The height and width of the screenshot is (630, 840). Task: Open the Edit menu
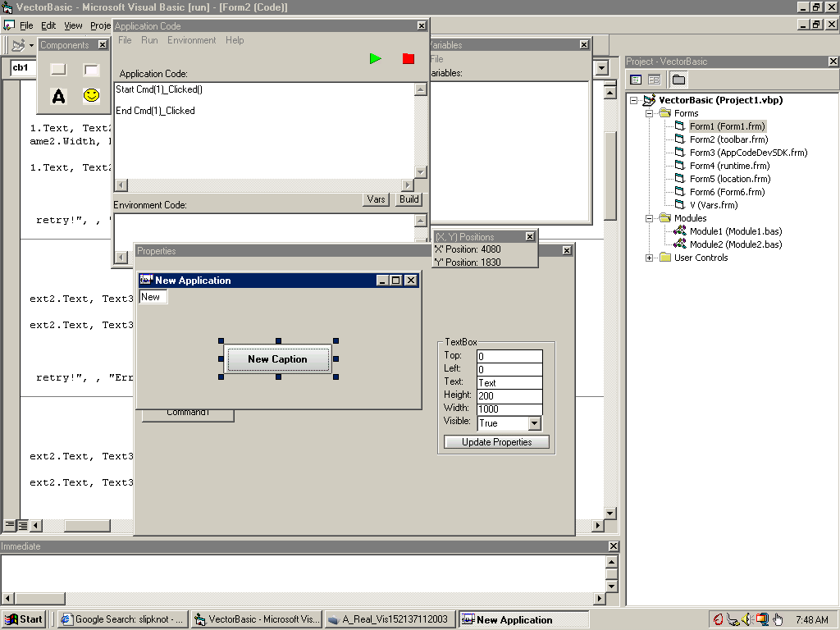[x=48, y=25]
